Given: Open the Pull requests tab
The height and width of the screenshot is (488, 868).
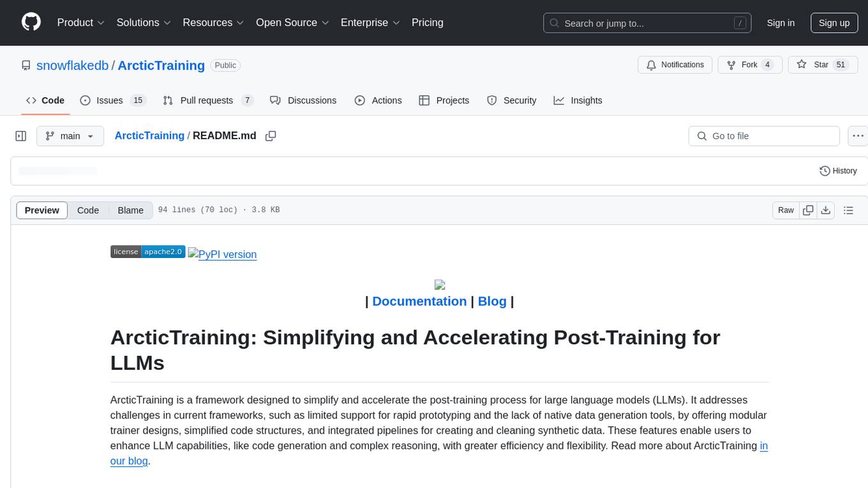Looking at the screenshot, I should point(208,100).
